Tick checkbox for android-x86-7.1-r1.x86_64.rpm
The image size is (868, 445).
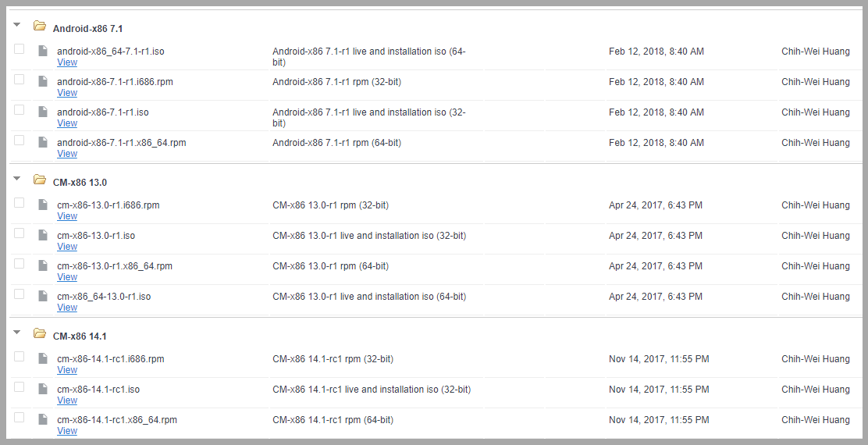[x=20, y=141]
